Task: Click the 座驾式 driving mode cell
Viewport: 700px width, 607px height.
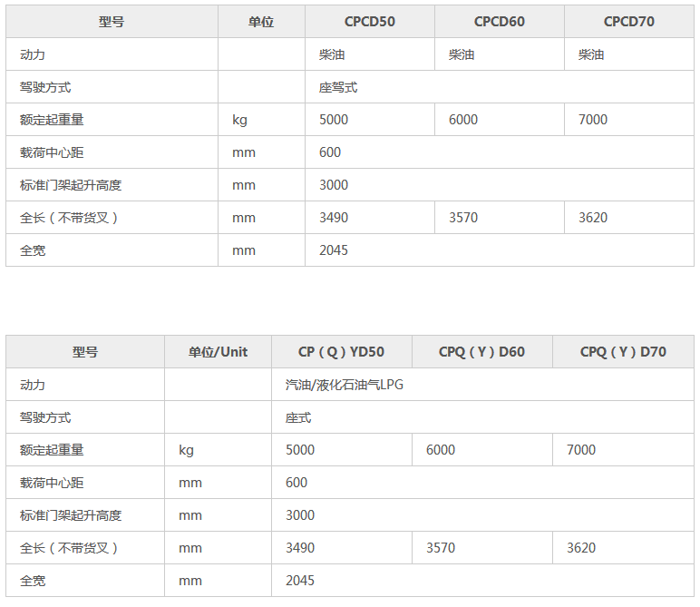Action: (x=337, y=87)
